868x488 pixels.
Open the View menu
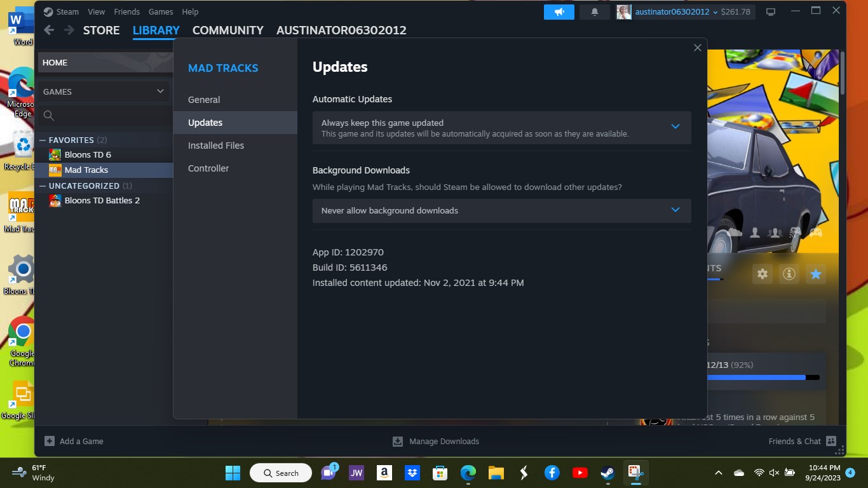(x=97, y=11)
